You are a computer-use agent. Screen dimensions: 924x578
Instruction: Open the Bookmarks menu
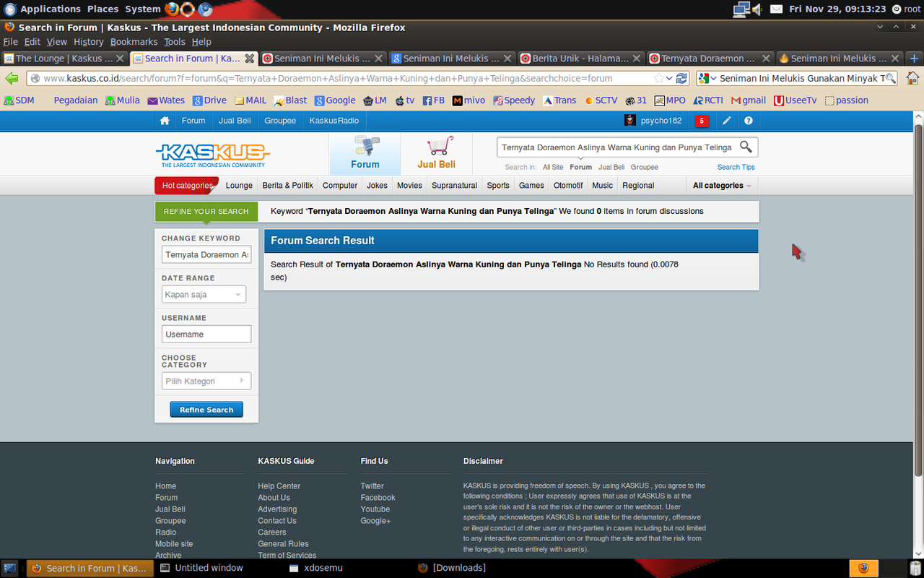(134, 42)
